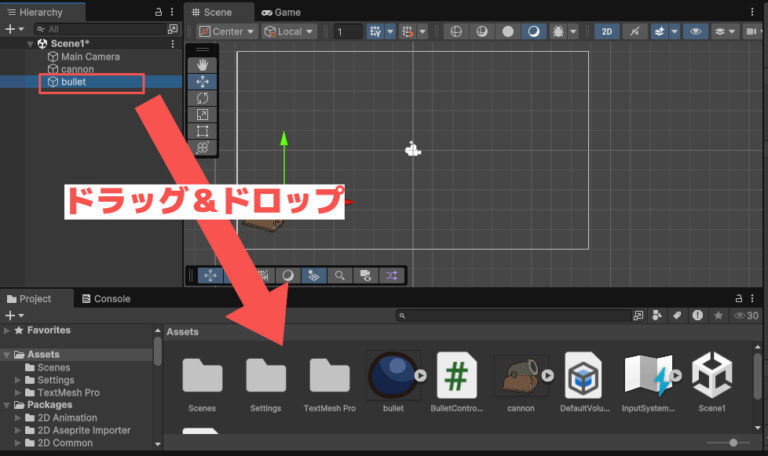Toggle the highlighted shaded sphere mode
The width and height of the screenshot is (768, 456).
[x=533, y=32]
